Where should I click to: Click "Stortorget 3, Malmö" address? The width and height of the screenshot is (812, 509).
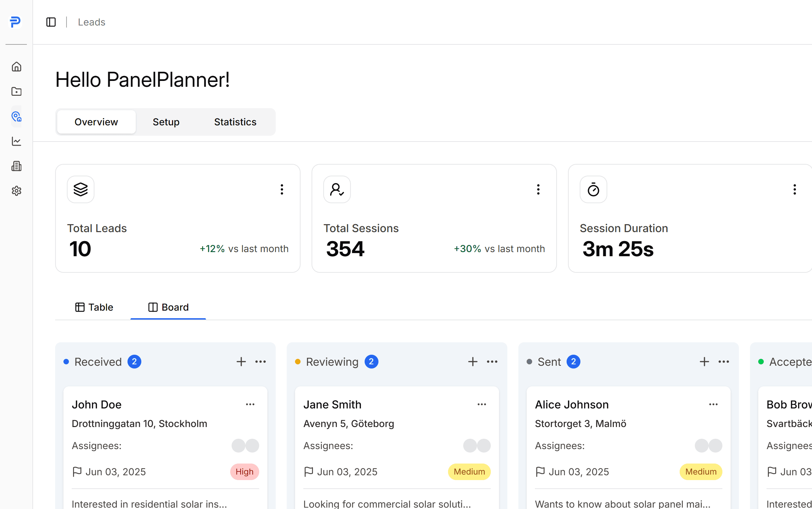pos(581,424)
